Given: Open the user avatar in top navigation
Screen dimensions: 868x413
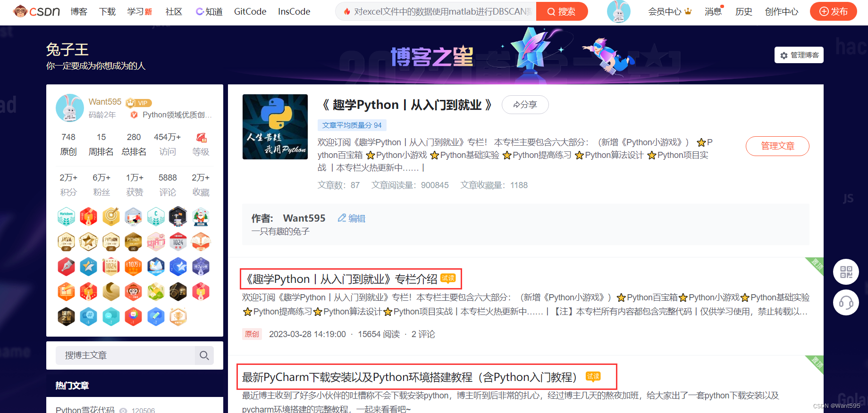Looking at the screenshot, I should pyautogui.click(x=618, y=11).
